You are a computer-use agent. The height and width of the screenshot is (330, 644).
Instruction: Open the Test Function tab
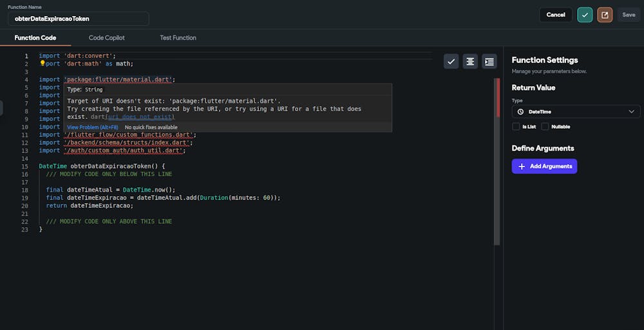tap(178, 38)
